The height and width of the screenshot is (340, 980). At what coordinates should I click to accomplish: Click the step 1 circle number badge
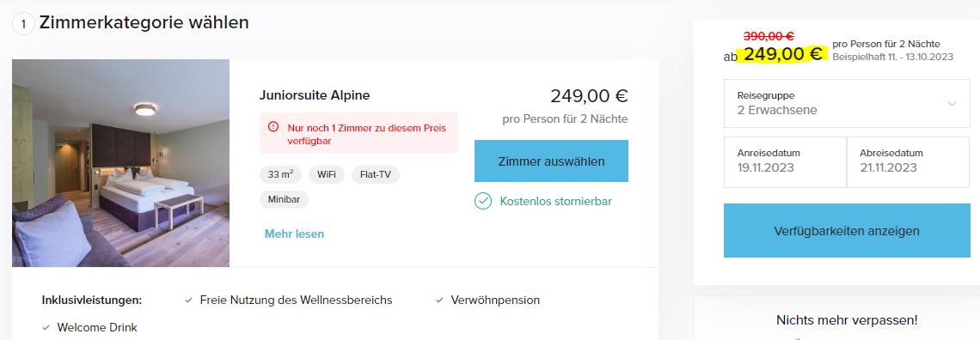[x=23, y=24]
